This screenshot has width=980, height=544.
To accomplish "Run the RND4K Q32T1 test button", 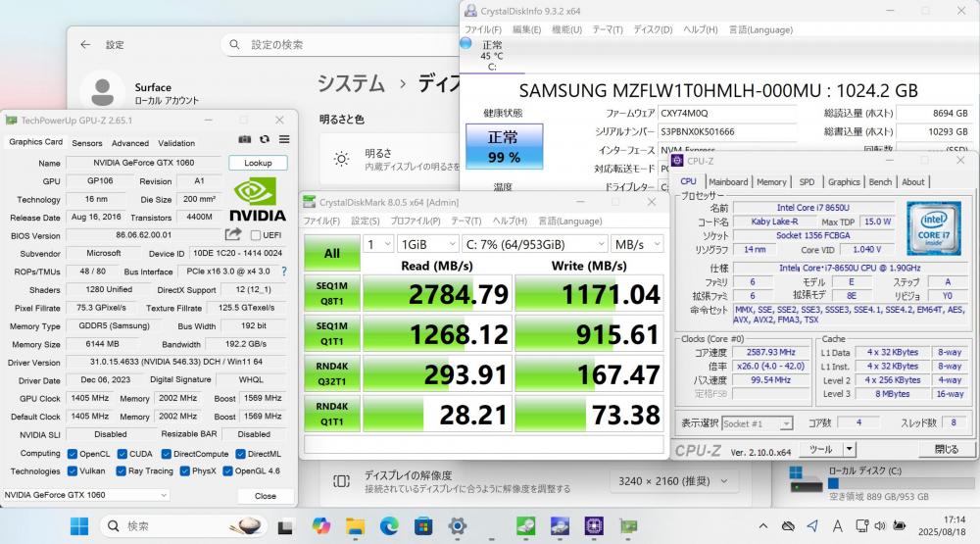I will tap(332, 373).
